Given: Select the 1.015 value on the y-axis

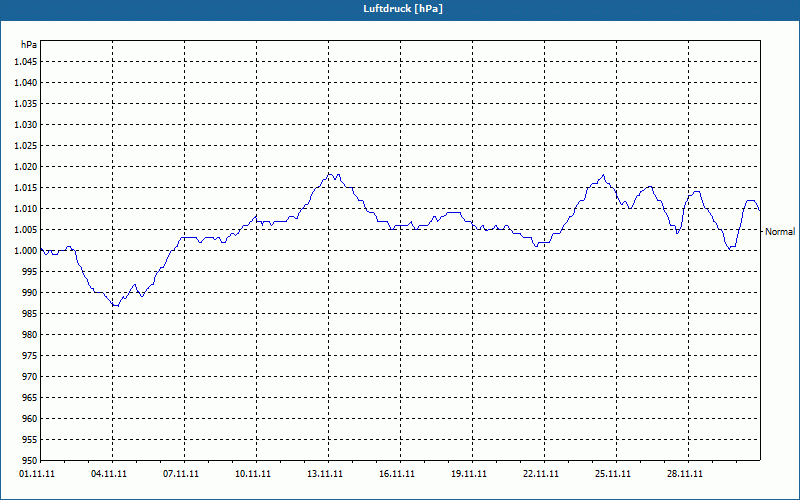Looking at the screenshot, I should point(26,188).
